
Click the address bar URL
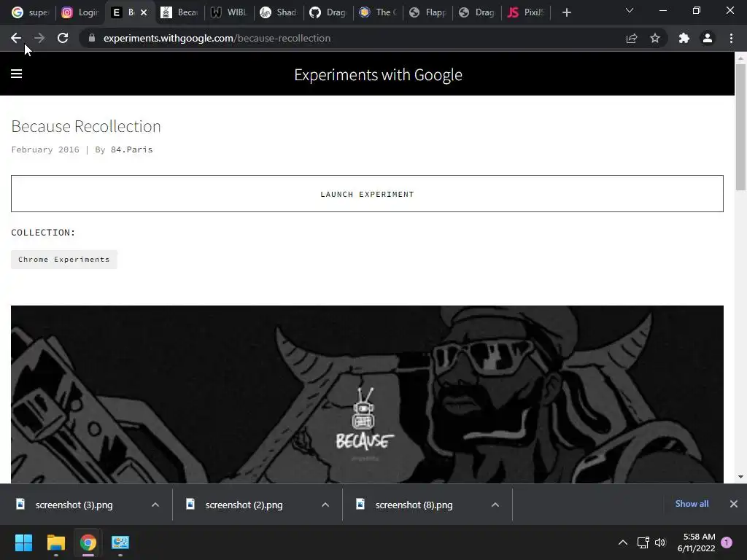[217, 38]
